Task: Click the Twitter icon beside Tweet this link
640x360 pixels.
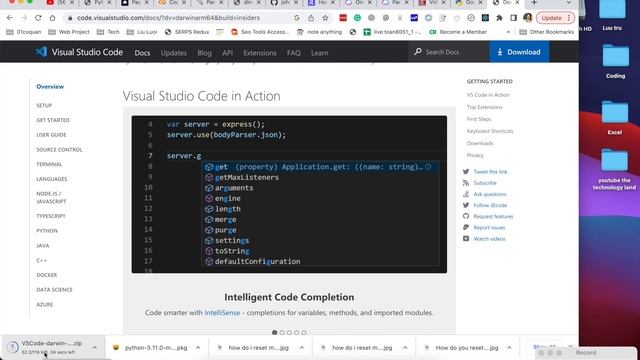Action: point(466,171)
